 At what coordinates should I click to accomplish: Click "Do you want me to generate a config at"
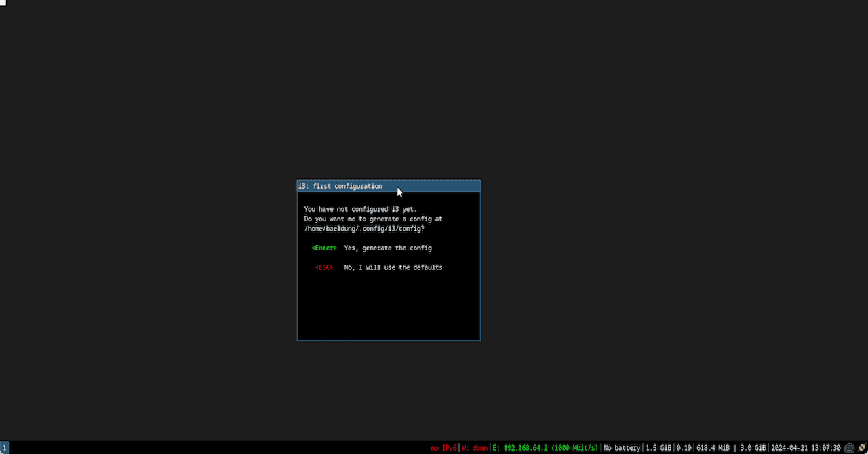coord(373,219)
